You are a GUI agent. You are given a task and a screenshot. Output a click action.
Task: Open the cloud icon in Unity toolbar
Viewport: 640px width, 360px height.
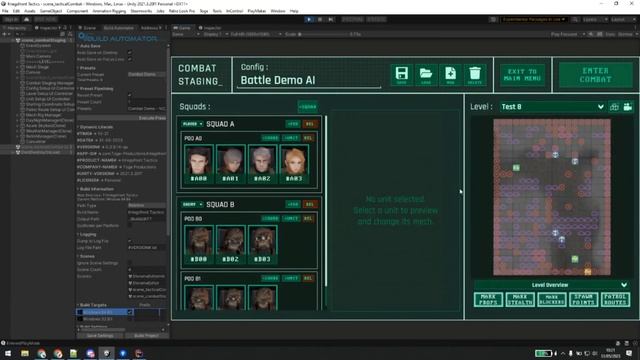click(x=27, y=19)
